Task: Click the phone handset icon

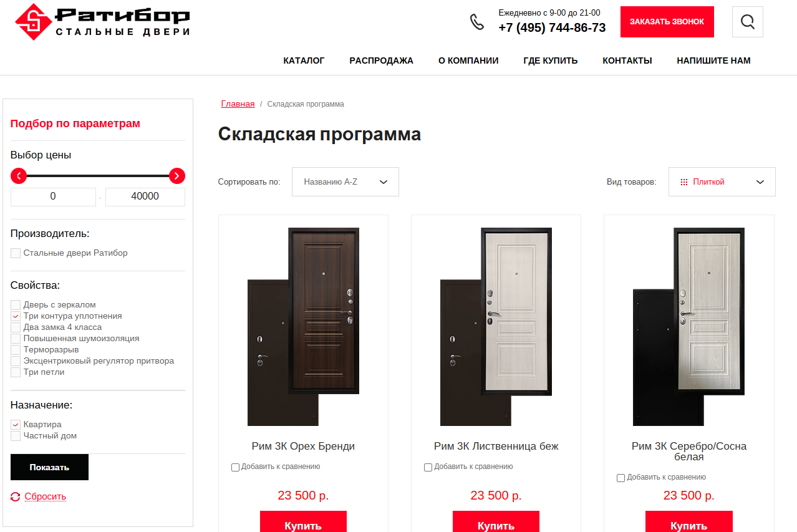Action: (477, 22)
